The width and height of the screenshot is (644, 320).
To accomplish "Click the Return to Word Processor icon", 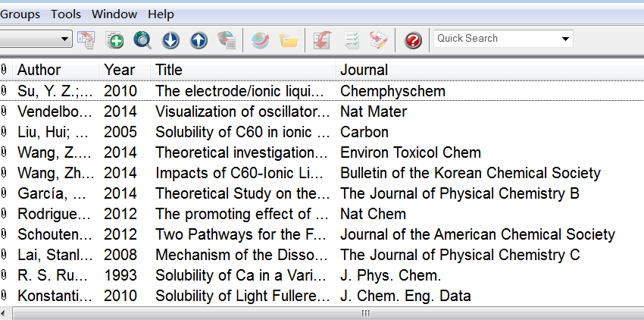I will click(x=379, y=39).
